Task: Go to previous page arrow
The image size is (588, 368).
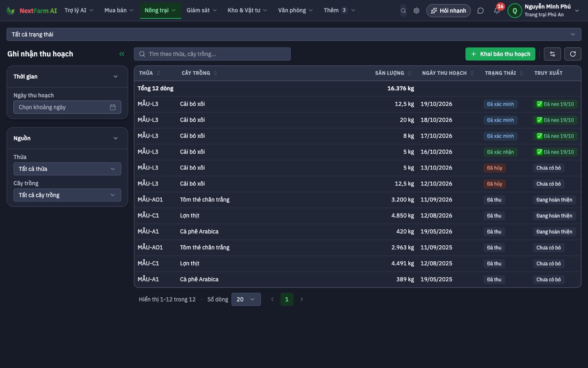Action: pyautogui.click(x=272, y=299)
